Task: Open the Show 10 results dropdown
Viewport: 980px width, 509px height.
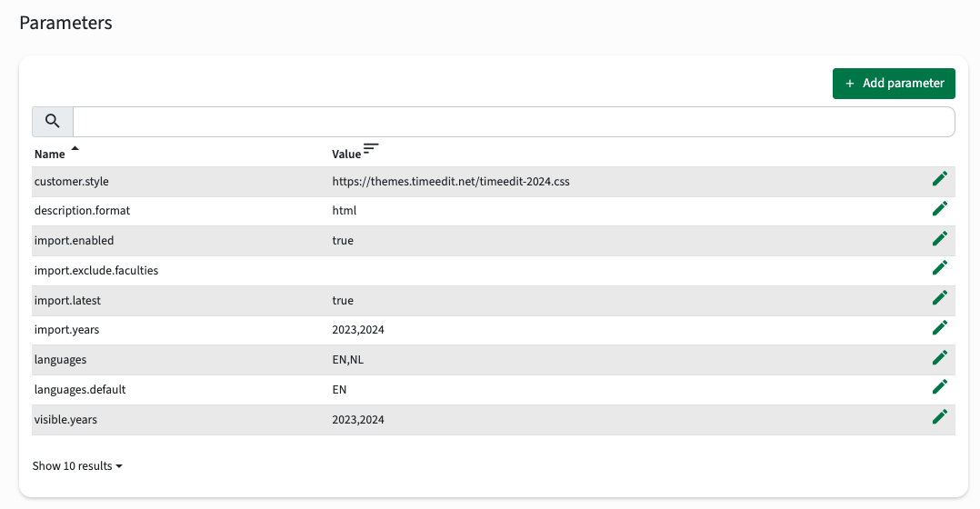Action: (x=77, y=466)
